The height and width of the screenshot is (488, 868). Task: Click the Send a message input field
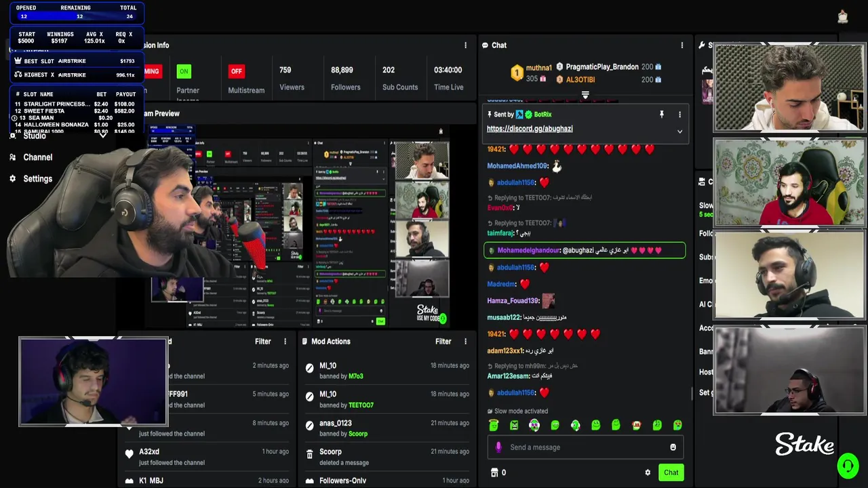coord(585,447)
